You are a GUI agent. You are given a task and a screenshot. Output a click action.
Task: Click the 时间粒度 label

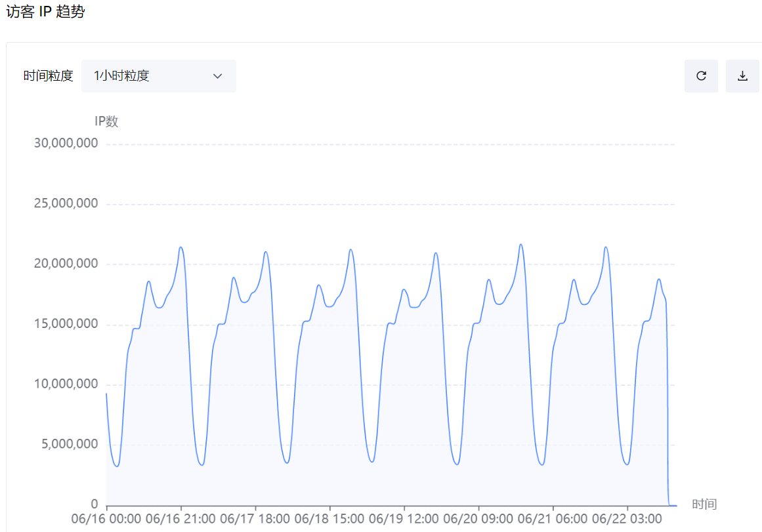48,76
